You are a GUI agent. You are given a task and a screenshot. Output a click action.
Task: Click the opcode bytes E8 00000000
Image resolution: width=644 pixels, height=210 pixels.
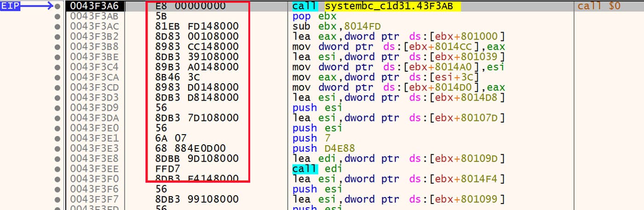[x=190, y=6]
